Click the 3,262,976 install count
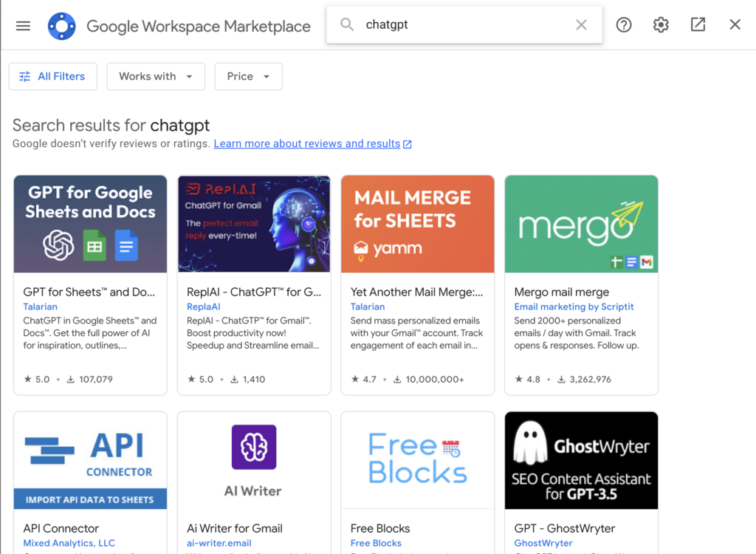756x554 pixels. (585, 380)
